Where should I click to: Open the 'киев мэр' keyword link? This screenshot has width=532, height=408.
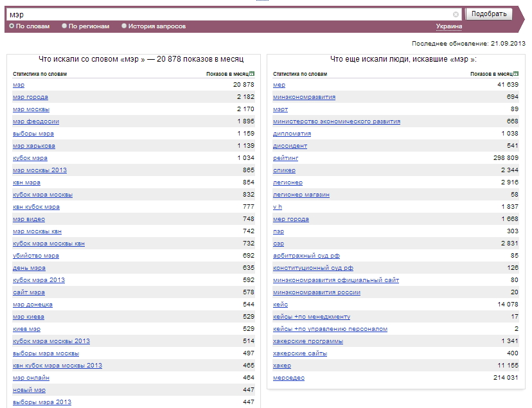click(26, 329)
